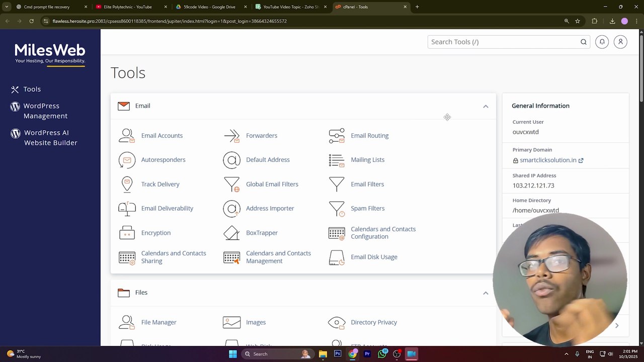Open the Calendars and Contacts Sharing icon
Viewport: 644px width, 362px height.
(x=127, y=257)
